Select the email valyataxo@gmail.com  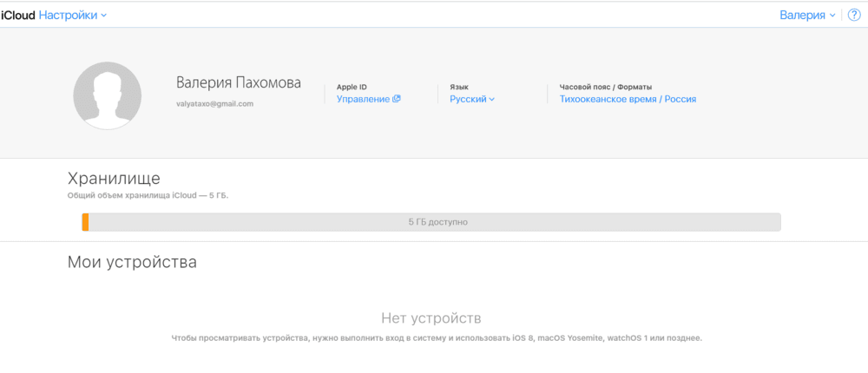[214, 103]
